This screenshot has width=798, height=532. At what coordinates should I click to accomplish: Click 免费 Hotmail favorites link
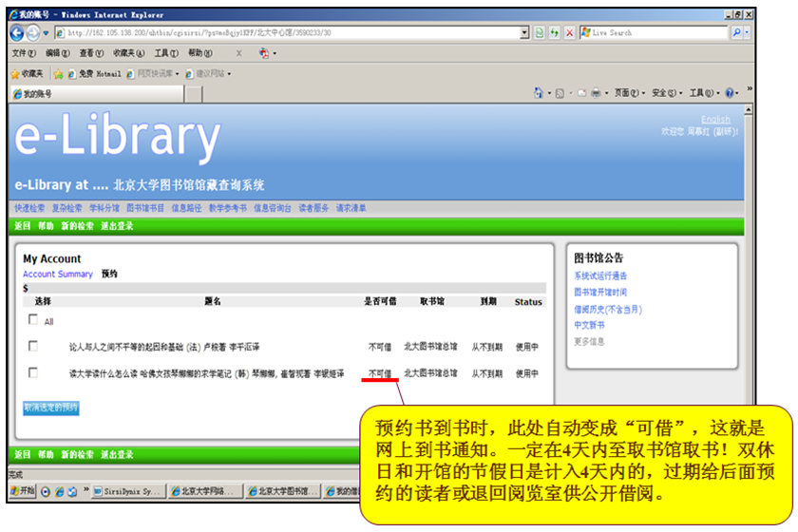[95, 74]
